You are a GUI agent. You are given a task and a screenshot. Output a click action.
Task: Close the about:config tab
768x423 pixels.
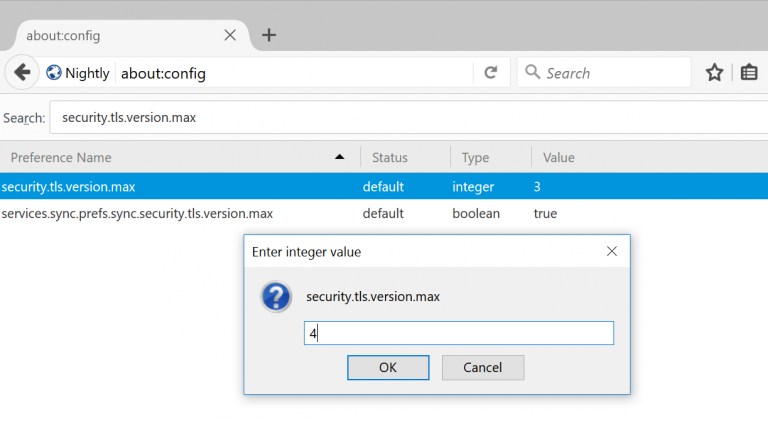[230, 35]
